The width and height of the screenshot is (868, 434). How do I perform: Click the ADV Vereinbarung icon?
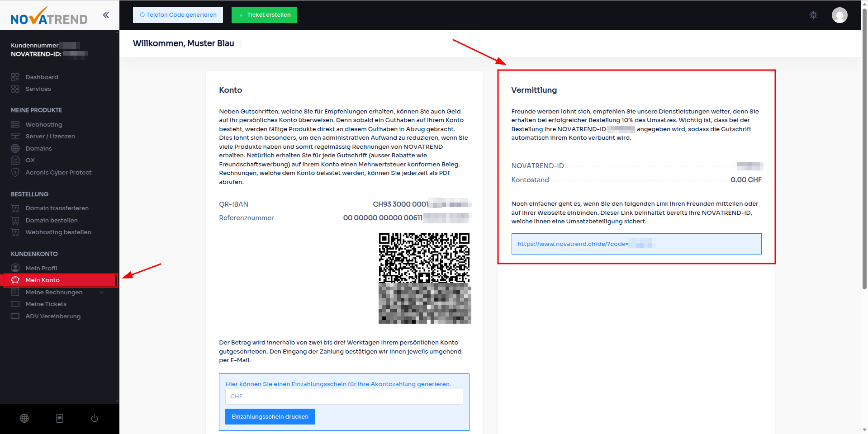click(15, 316)
